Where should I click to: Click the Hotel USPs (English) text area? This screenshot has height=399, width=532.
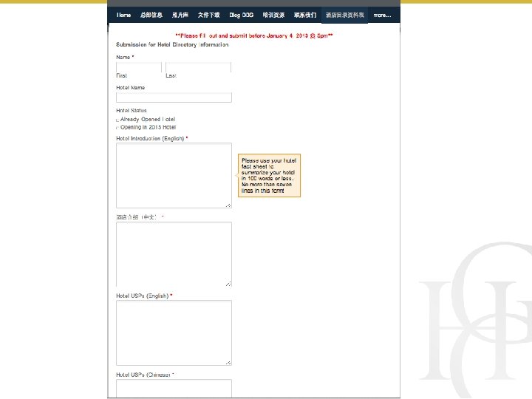(x=174, y=332)
